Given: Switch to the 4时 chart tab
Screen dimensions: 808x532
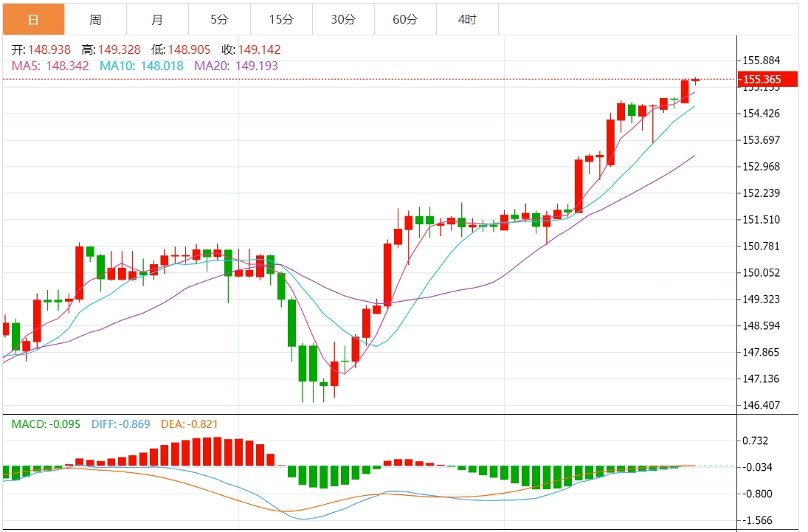Looking at the screenshot, I should 467,20.
